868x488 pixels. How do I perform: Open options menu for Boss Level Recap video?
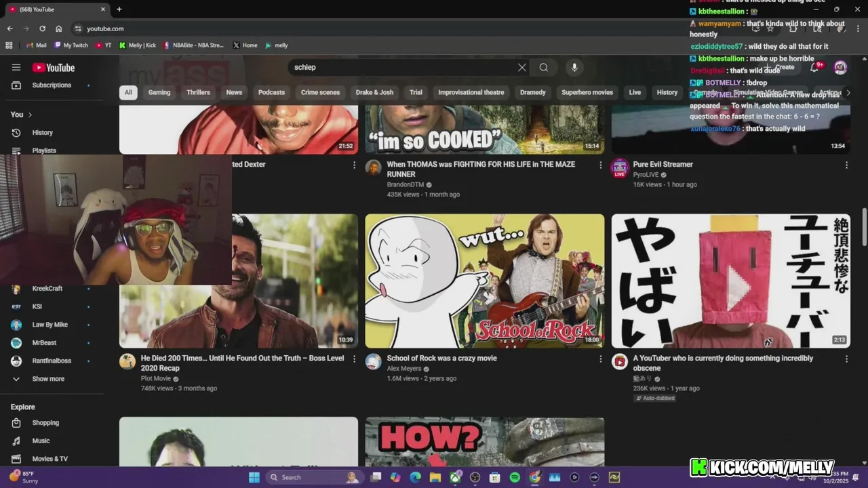coord(354,359)
